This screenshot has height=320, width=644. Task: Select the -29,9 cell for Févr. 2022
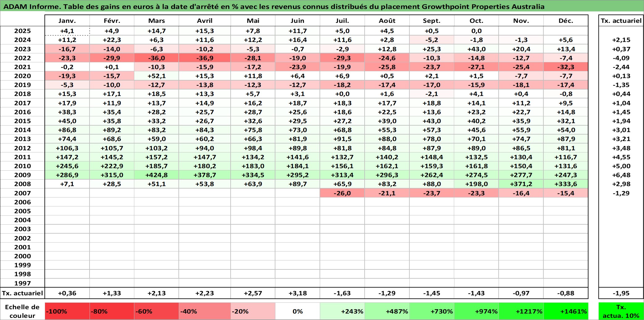pyautogui.click(x=112, y=58)
